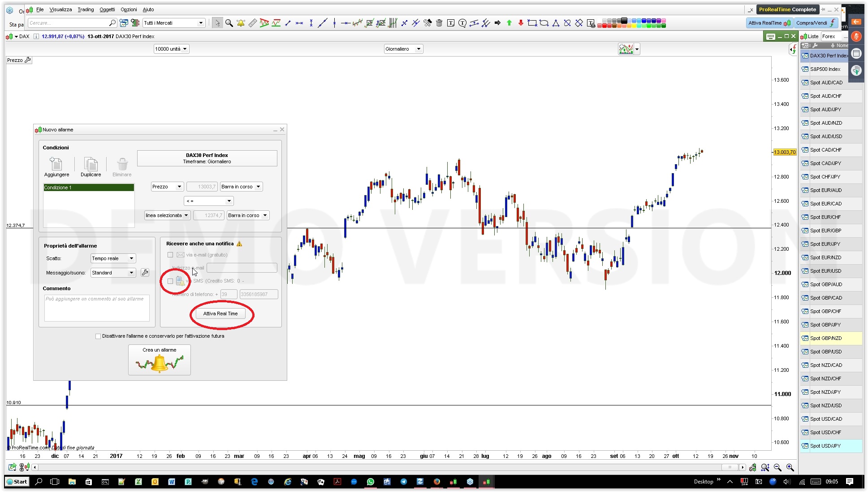Select the red down arrow tool
This screenshot has width=868, height=492.
pos(521,23)
